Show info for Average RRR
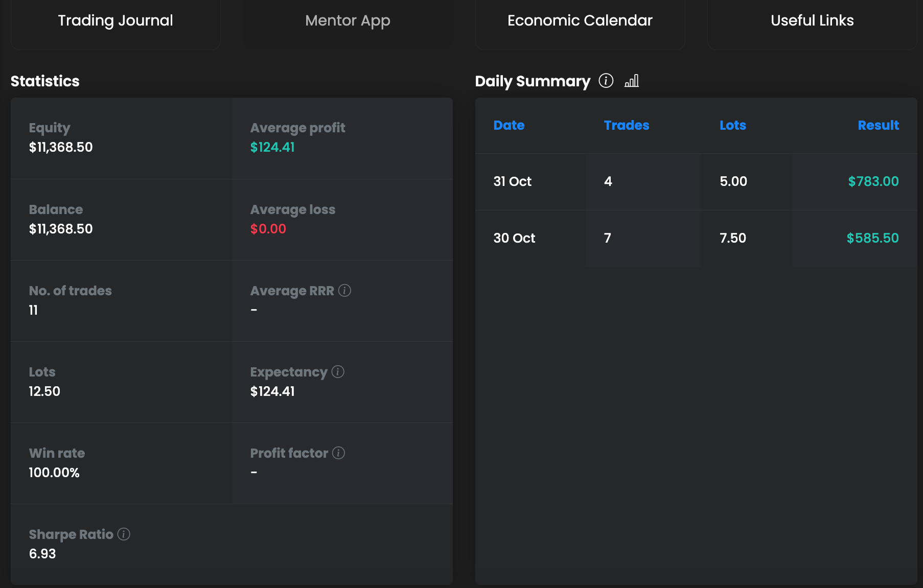The image size is (923, 588). point(345,291)
